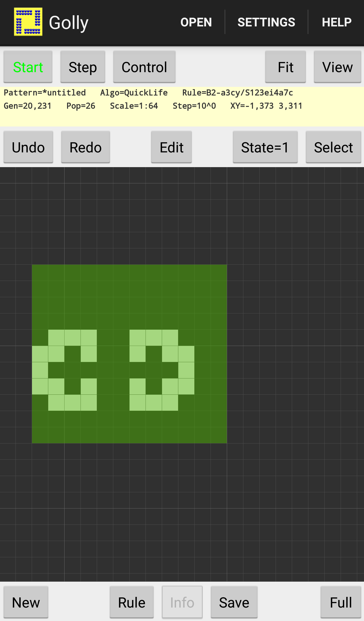The height and width of the screenshot is (621, 364).
Task: Start generating the pattern
Action: click(x=28, y=67)
